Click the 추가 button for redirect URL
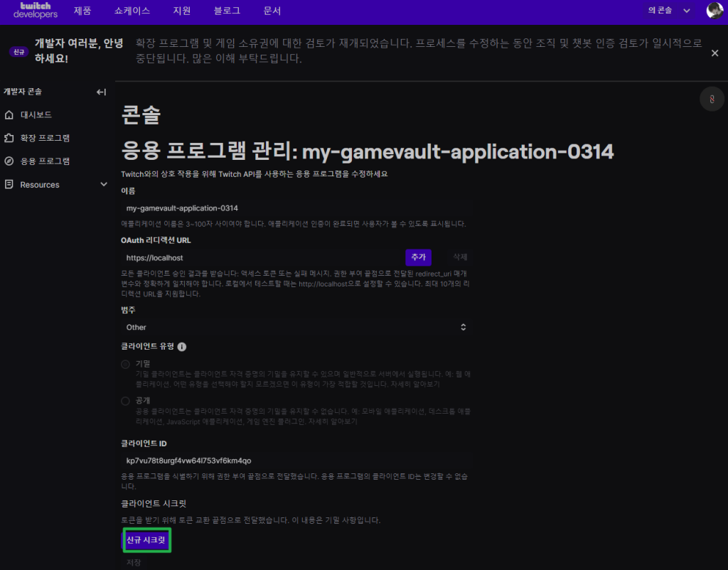 [x=418, y=257]
